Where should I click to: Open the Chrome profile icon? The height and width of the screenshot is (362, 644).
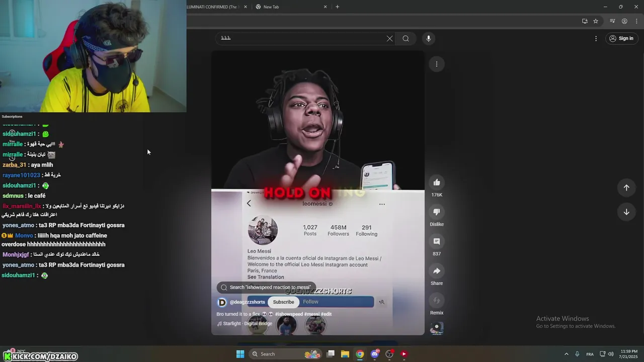tap(624, 21)
